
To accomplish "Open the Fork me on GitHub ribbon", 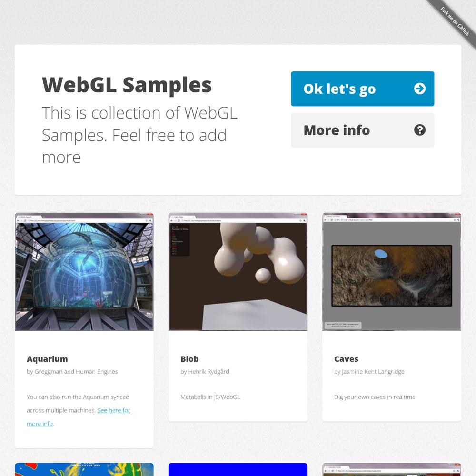I will (x=455, y=21).
